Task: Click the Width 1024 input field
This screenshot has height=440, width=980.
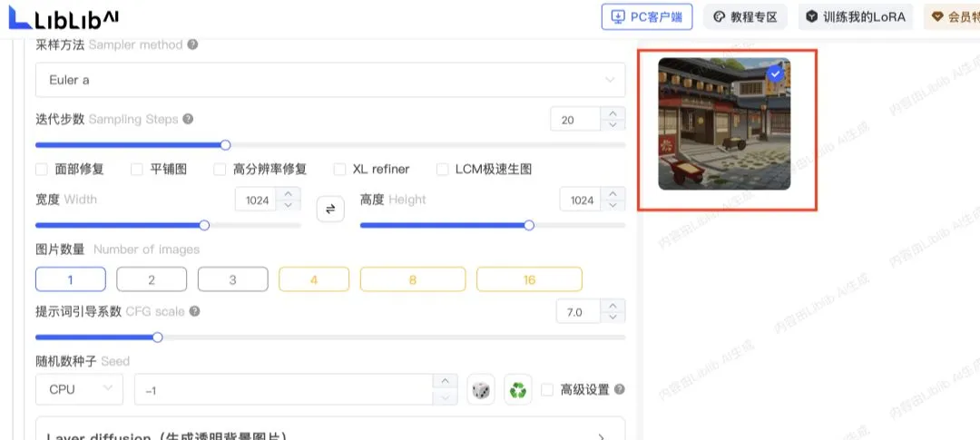Action: 256,200
